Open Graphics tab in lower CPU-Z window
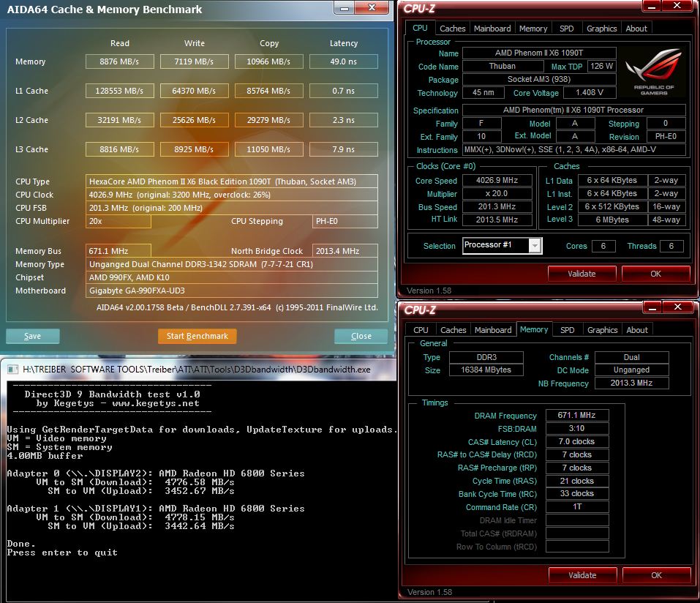The height and width of the screenshot is (603, 700). [602, 330]
